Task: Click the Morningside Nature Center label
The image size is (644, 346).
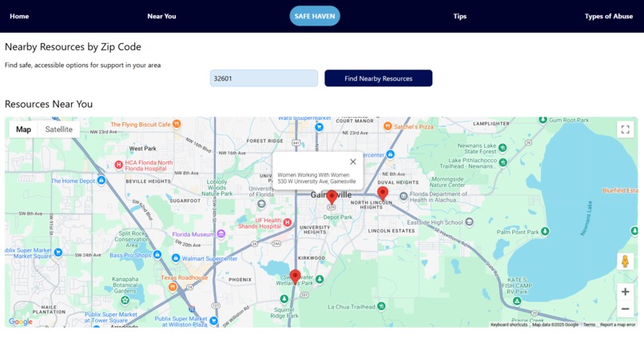Action: 447,182
